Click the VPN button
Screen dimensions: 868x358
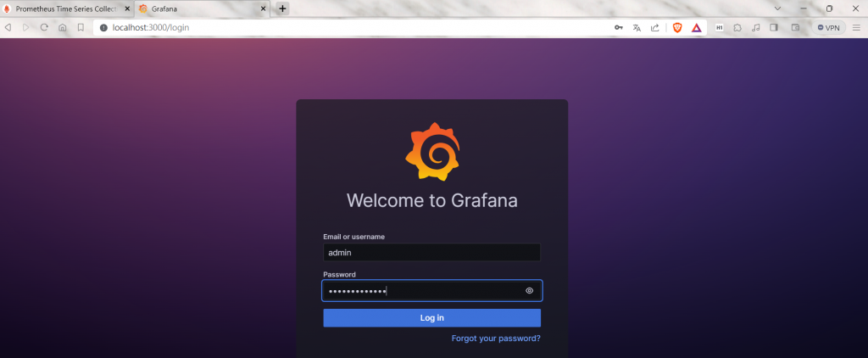(x=828, y=27)
